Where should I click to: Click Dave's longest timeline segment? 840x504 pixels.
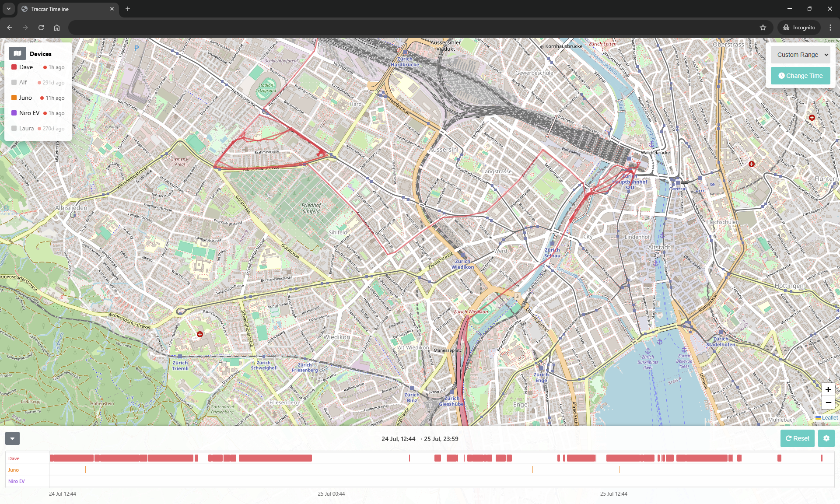click(x=275, y=458)
